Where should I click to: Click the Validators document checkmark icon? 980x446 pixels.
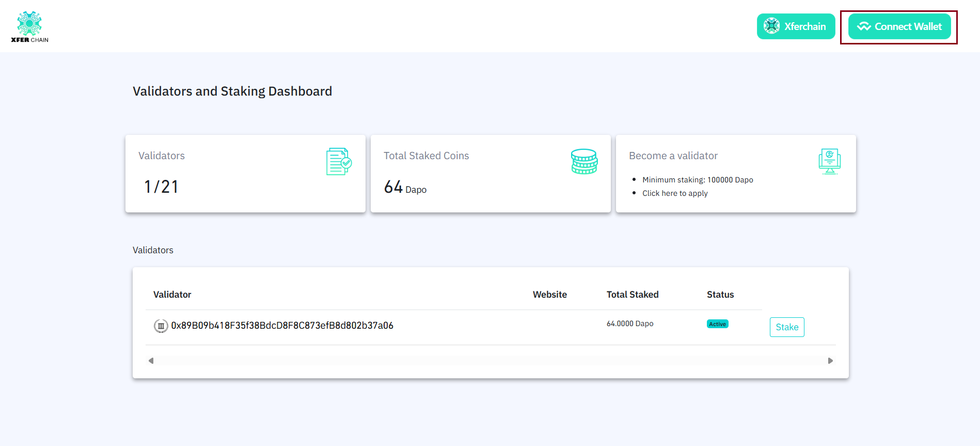339,161
